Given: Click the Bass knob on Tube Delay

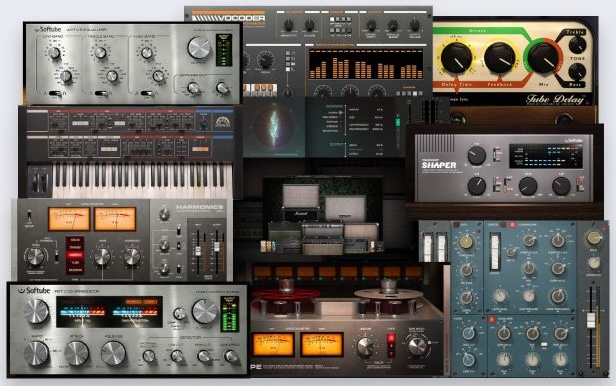Looking at the screenshot, I should point(577,72).
